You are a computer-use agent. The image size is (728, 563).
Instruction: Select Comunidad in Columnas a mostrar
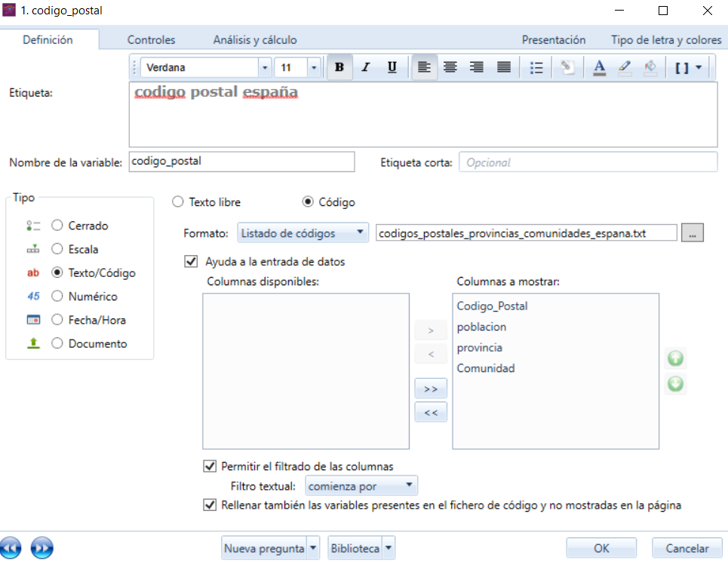coord(486,368)
